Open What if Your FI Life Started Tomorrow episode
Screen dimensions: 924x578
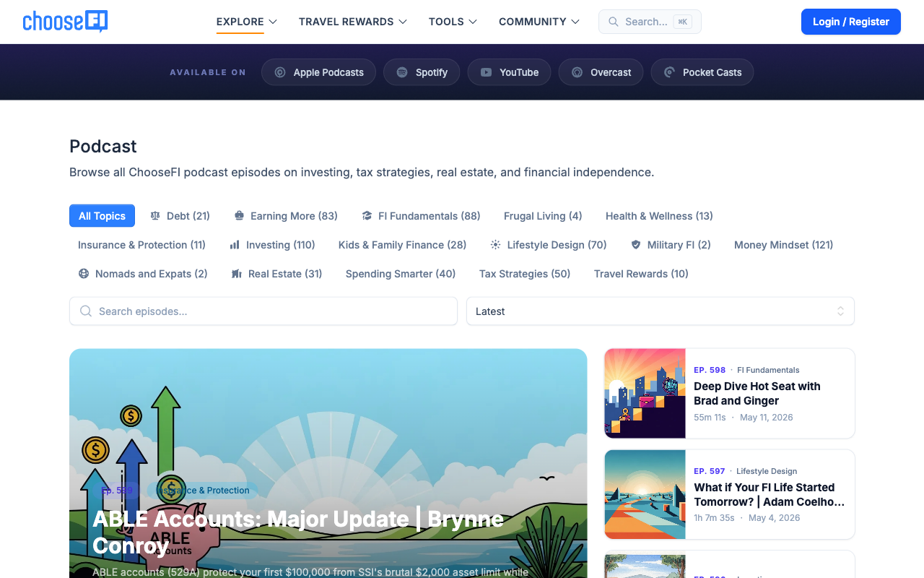tap(770, 495)
